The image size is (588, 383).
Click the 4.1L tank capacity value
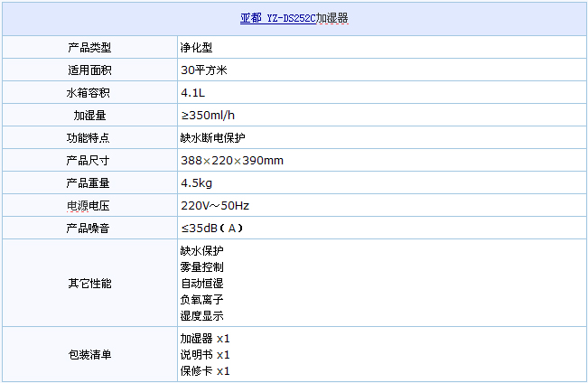(192, 92)
